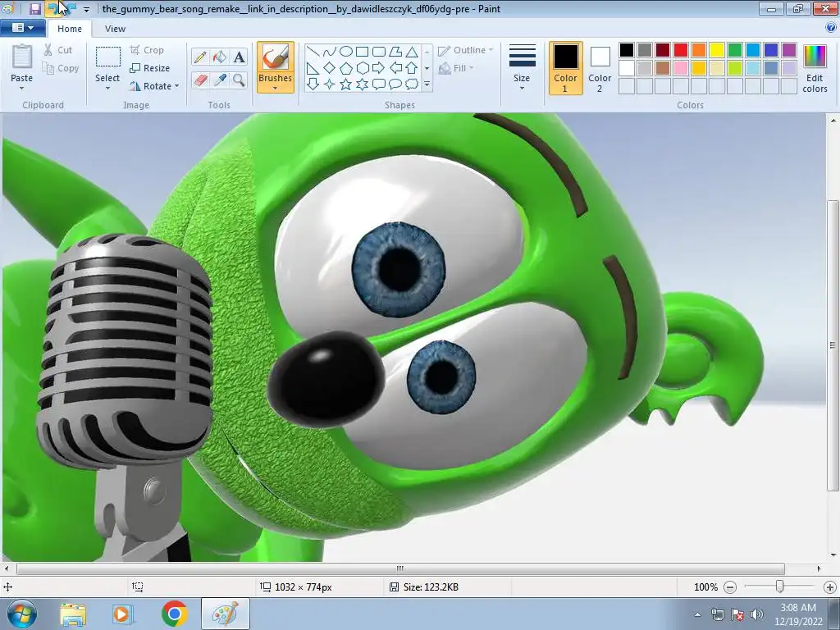
Task: Select the Cloud callout shape
Action: coord(412,84)
